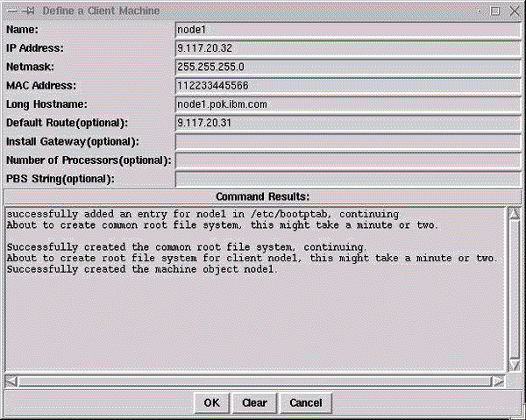Cancel the client machine definition
The height and width of the screenshot is (420, 526).
(305, 403)
